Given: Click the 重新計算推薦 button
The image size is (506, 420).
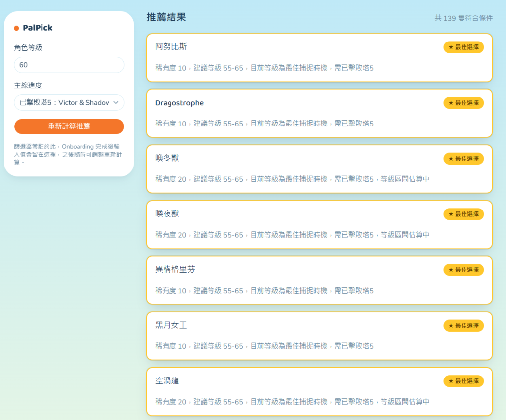Looking at the screenshot, I should point(69,126).
